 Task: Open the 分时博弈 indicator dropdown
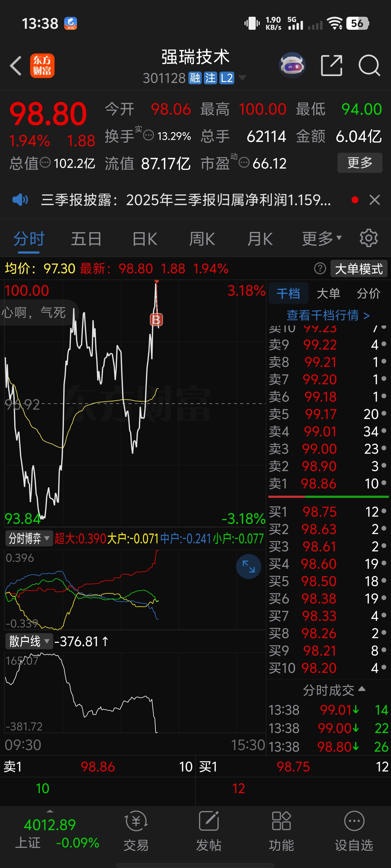29,538
